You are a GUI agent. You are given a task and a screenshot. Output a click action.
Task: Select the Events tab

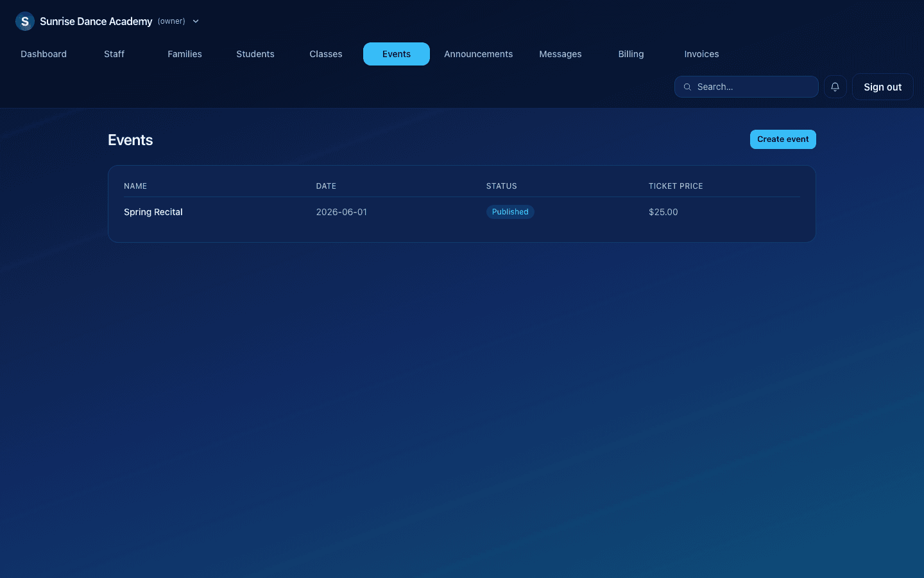pyautogui.click(x=397, y=54)
